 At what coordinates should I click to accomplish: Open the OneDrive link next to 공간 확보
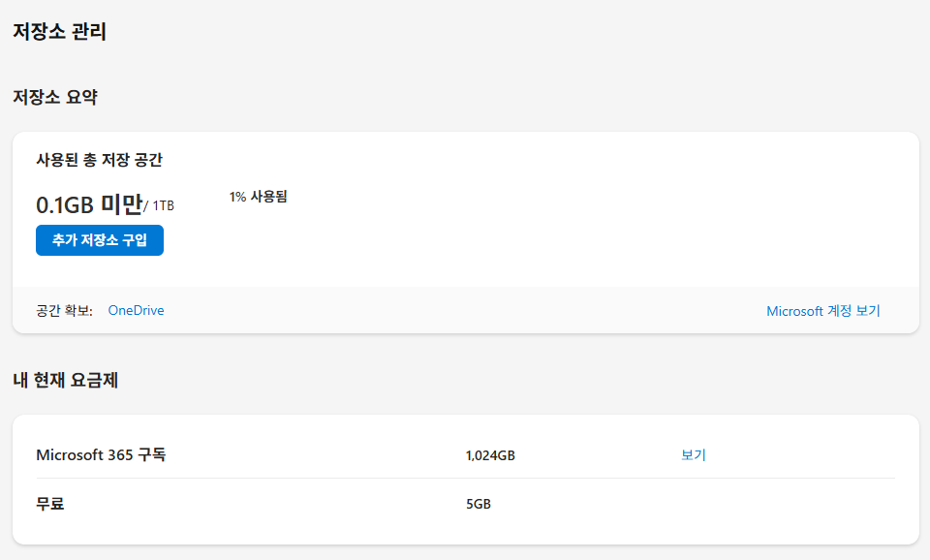click(136, 310)
